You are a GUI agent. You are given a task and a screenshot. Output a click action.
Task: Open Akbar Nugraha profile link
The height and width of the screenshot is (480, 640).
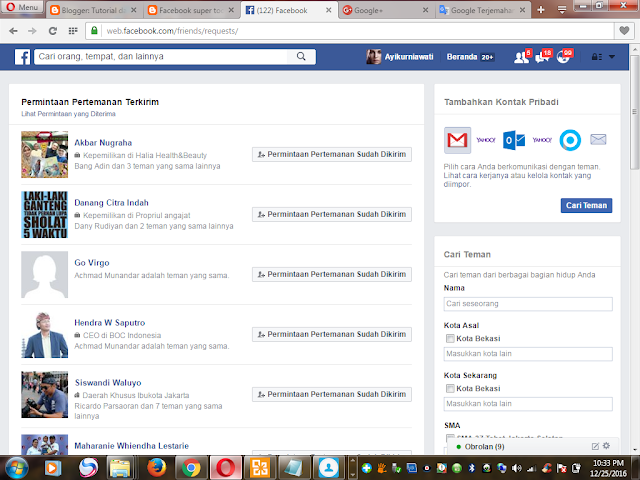coord(103,143)
